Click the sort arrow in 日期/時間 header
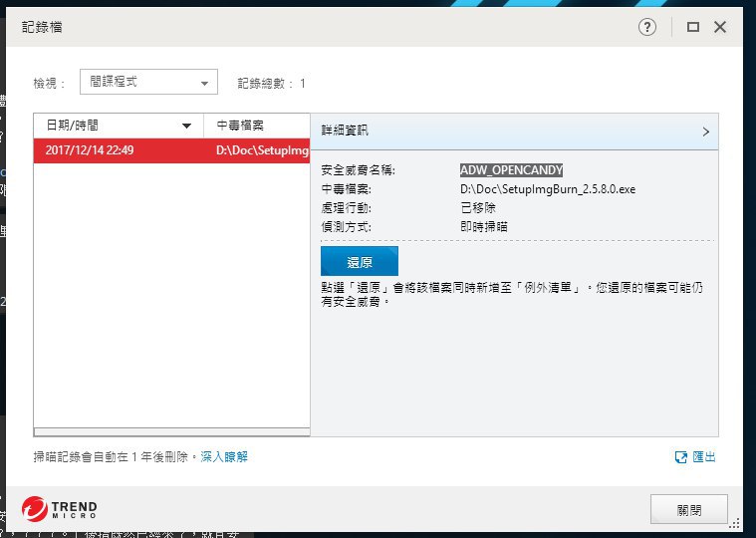Viewport: 756px width, 538px height. (x=186, y=127)
